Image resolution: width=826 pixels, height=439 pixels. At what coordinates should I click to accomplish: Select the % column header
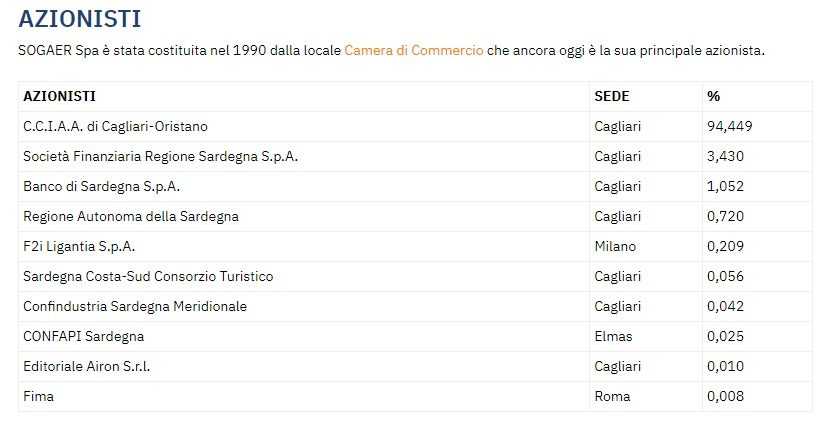(x=757, y=96)
